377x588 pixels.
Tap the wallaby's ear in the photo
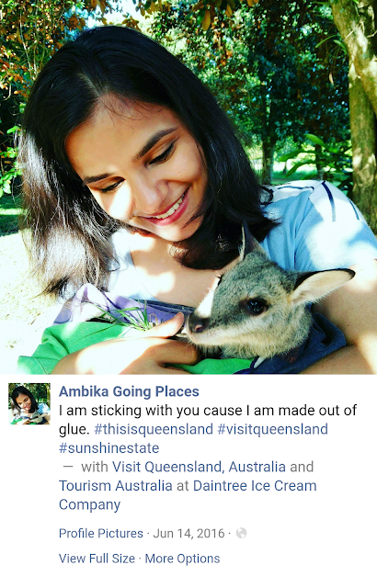(323, 285)
